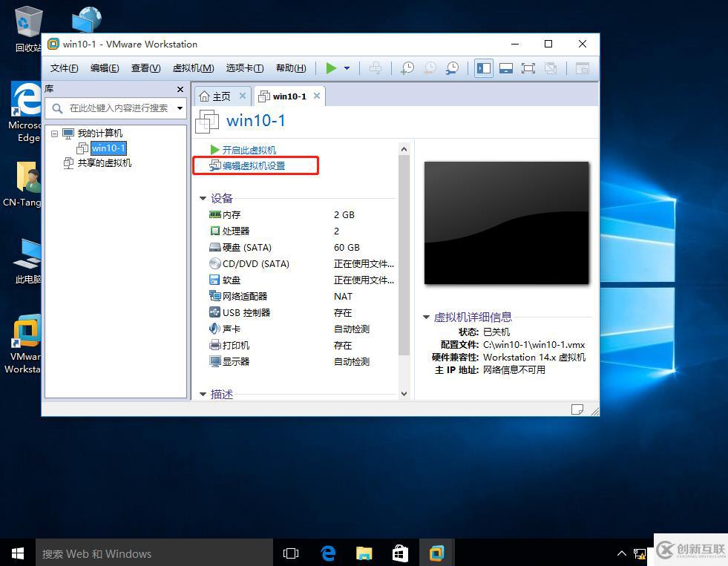Enter full screen mode from toolbar
This screenshot has height=566, width=728.
(x=528, y=68)
